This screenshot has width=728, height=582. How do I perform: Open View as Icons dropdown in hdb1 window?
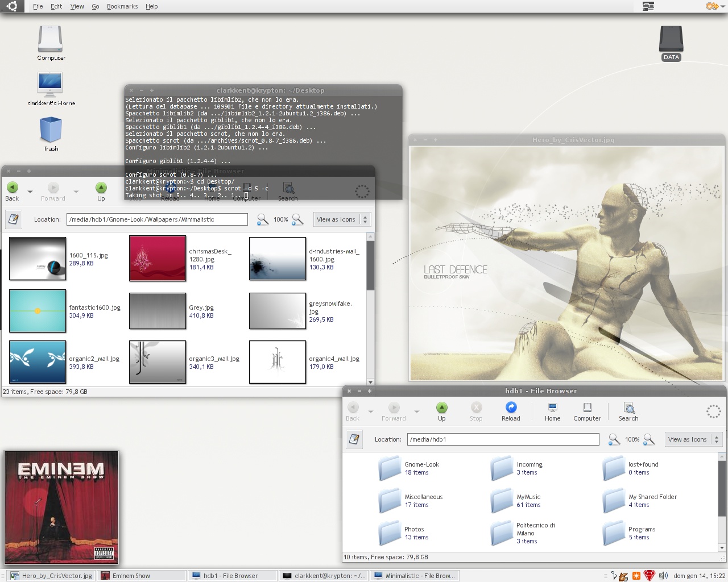pos(694,439)
